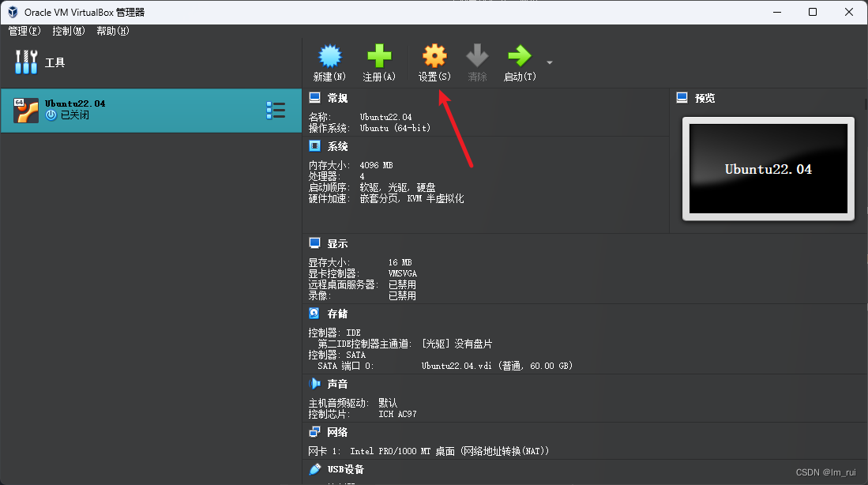Click the video memory value 16 MB
Image resolution: width=868 pixels, height=485 pixels.
coord(400,262)
